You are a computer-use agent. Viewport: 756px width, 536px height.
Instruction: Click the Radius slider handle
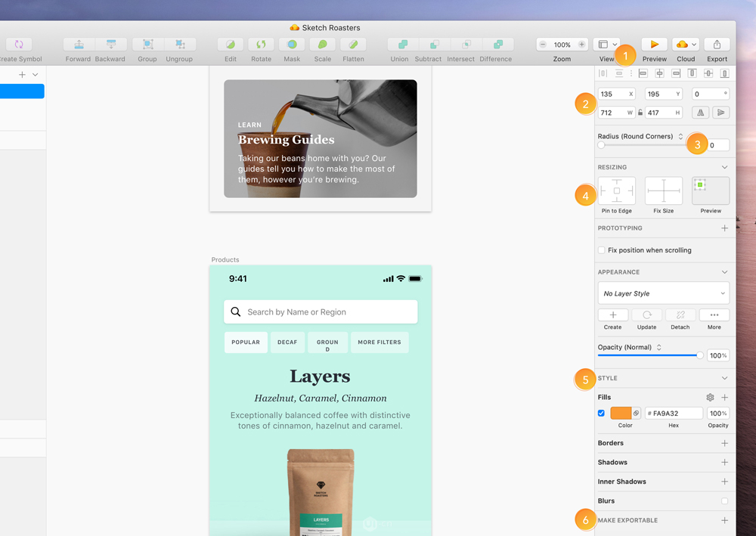point(601,145)
